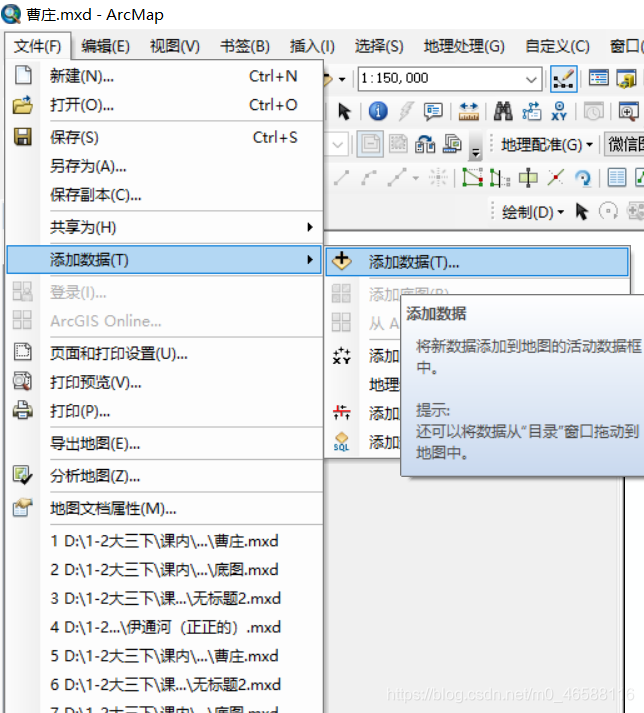Screen dimensions: 644x713
Task: Open recent file 4 伊通河（正正的）.mxd
Action: click(164, 627)
